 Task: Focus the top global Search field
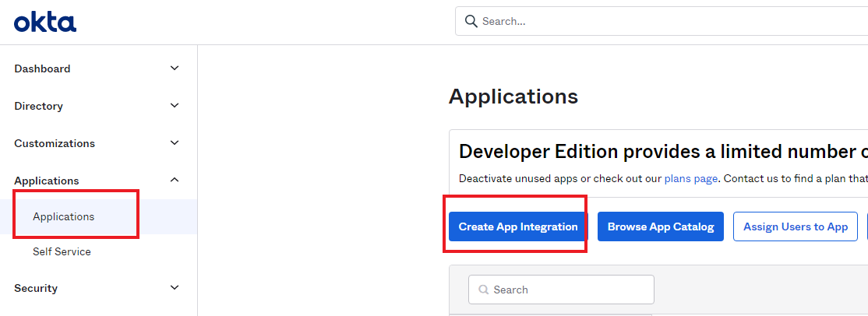[662, 21]
